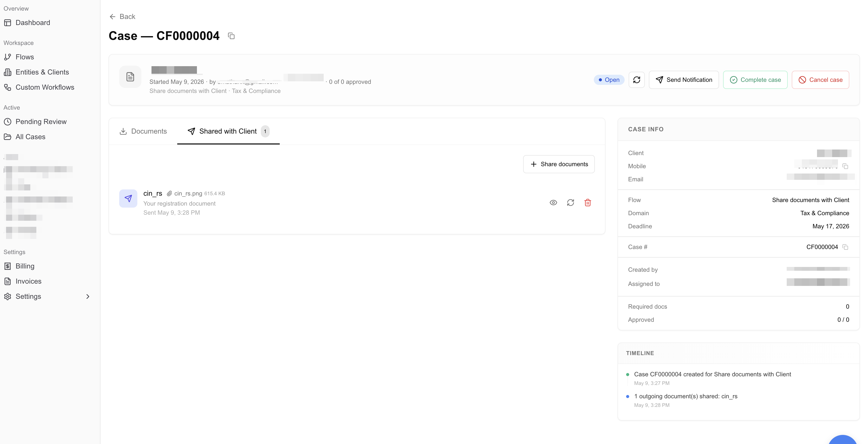Click the cin_rs document title
Viewport: 868px width, 444px height.
(x=153, y=193)
